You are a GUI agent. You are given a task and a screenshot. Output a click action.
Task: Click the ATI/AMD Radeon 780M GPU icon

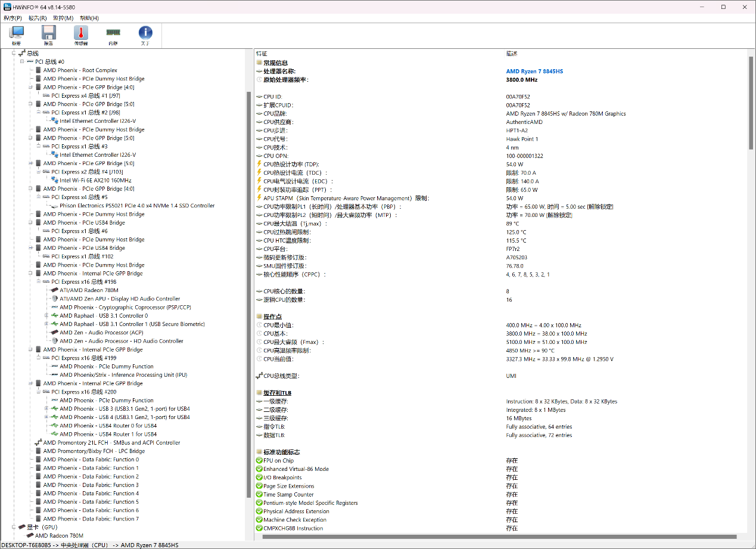tap(55, 290)
